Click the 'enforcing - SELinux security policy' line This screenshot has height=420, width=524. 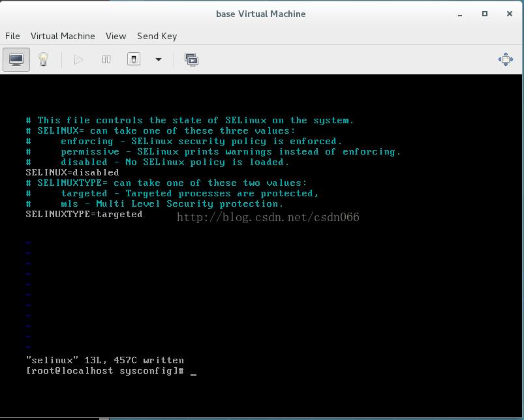(x=184, y=142)
